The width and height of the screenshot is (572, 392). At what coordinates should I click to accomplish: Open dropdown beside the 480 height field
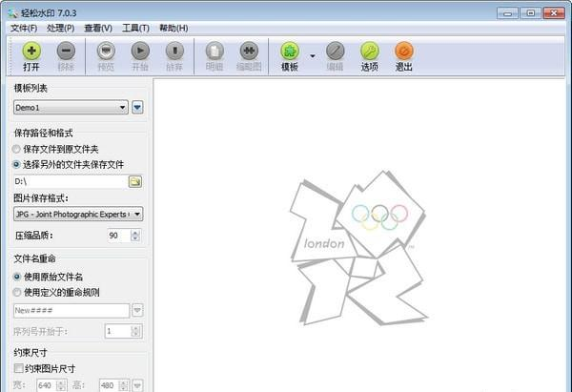[x=137, y=385]
